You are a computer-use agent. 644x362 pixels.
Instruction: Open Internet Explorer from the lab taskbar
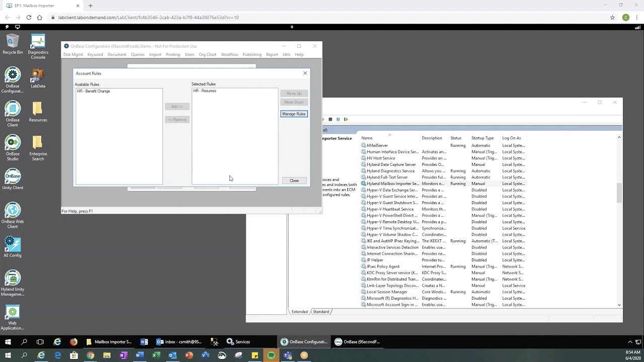pos(57,342)
